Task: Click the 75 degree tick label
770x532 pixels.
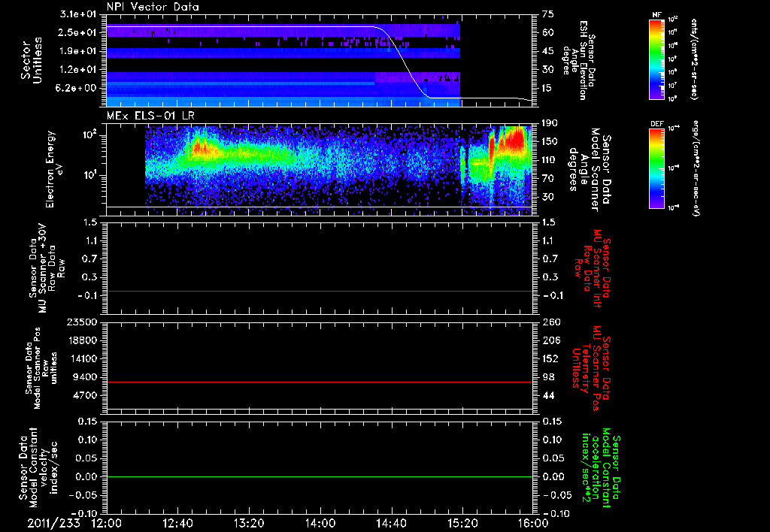Action: coord(548,14)
